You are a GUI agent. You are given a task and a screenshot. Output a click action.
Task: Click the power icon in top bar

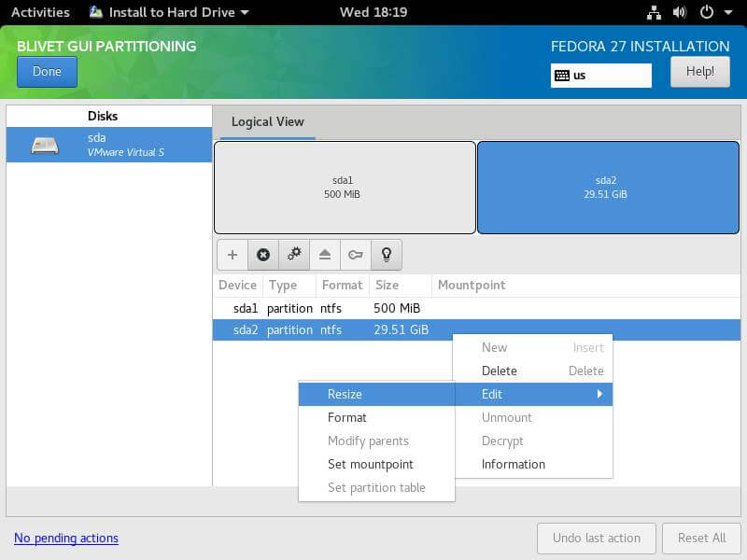coord(707,12)
